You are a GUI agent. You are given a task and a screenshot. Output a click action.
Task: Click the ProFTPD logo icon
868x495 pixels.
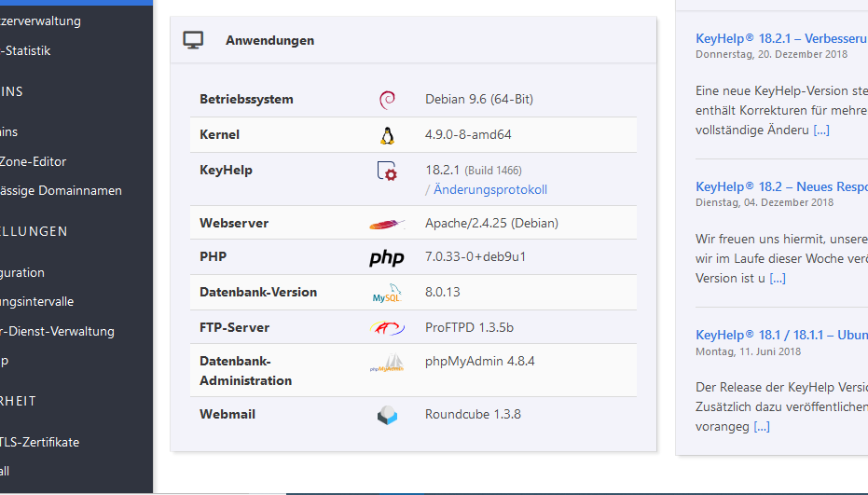tap(387, 328)
